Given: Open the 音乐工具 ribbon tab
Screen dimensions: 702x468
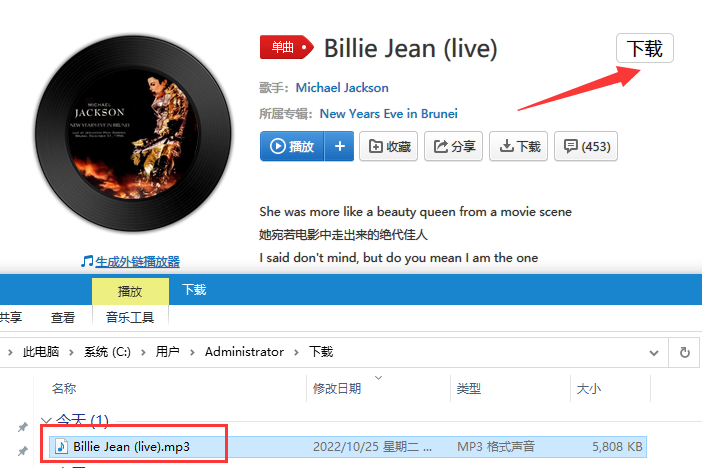Looking at the screenshot, I should 130,318.
